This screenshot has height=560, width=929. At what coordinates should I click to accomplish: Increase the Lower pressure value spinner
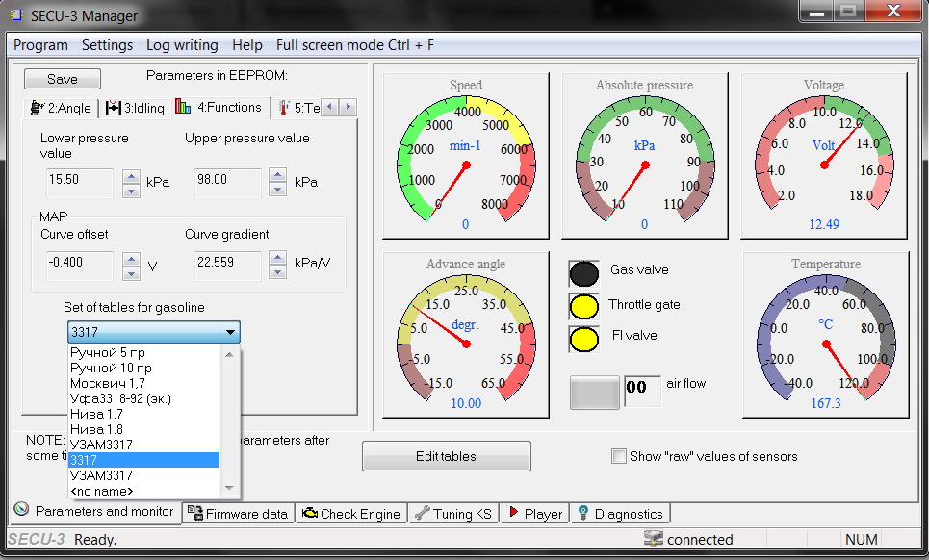[x=131, y=176]
